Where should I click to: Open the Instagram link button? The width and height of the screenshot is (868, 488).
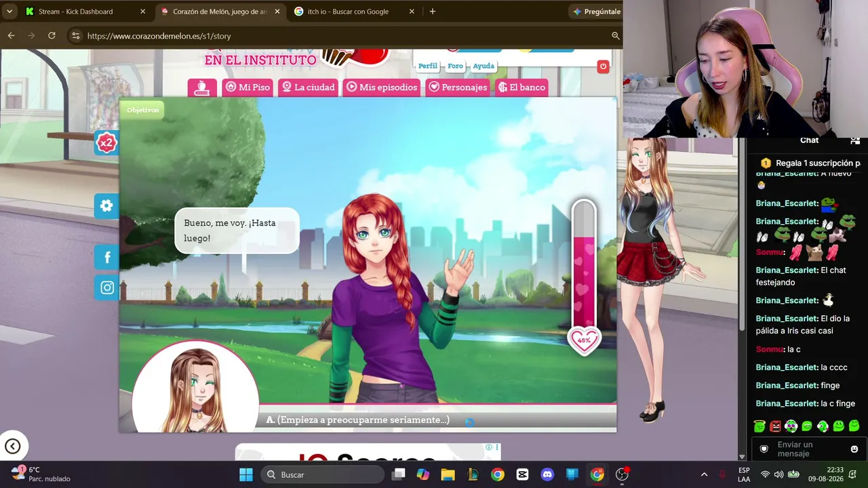tap(106, 287)
